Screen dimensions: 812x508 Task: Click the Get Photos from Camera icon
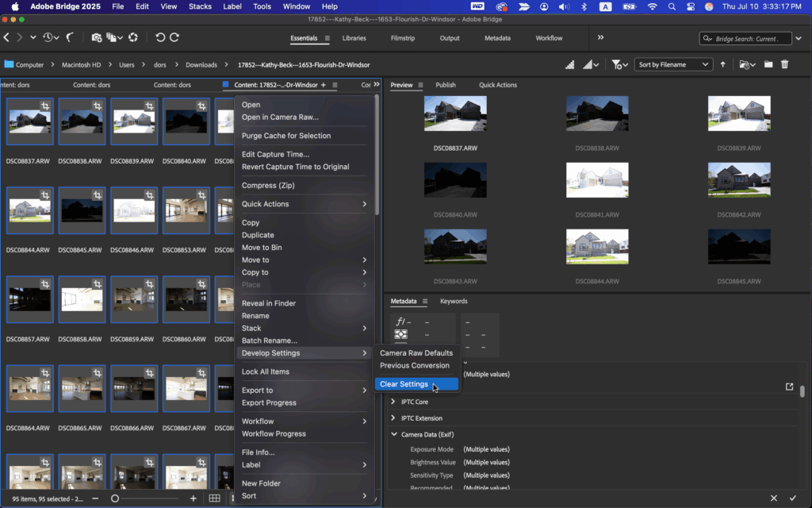coord(97,37)
